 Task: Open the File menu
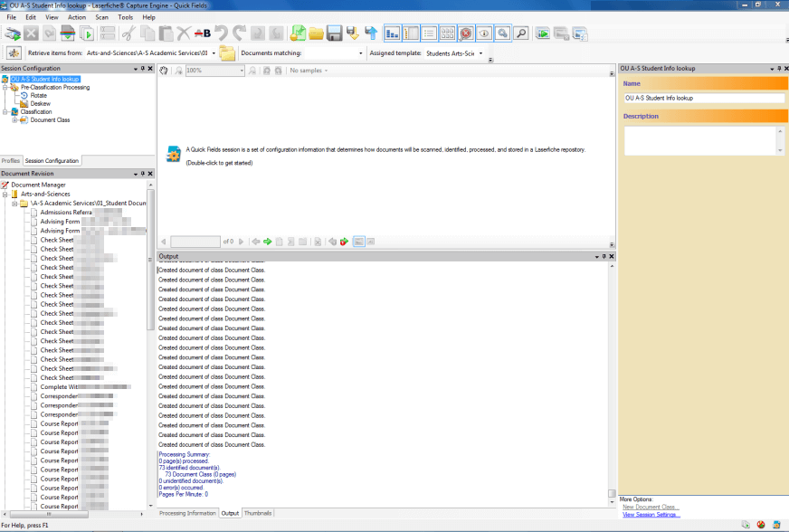click(x=11, y=17)
